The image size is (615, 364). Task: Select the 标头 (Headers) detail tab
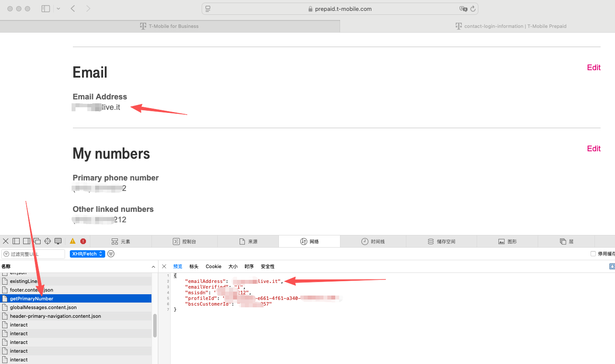coord(194,266)
